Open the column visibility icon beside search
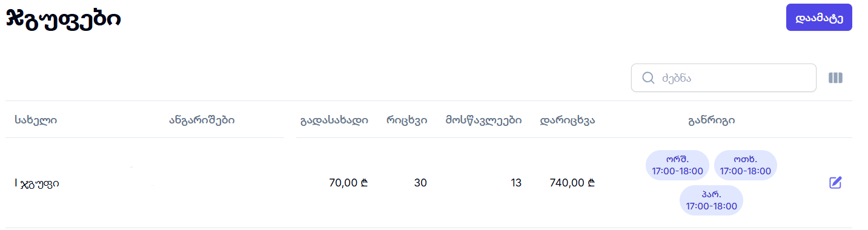Image resolution: width=868 pixels, height=230 pixels. click(835, 78)
